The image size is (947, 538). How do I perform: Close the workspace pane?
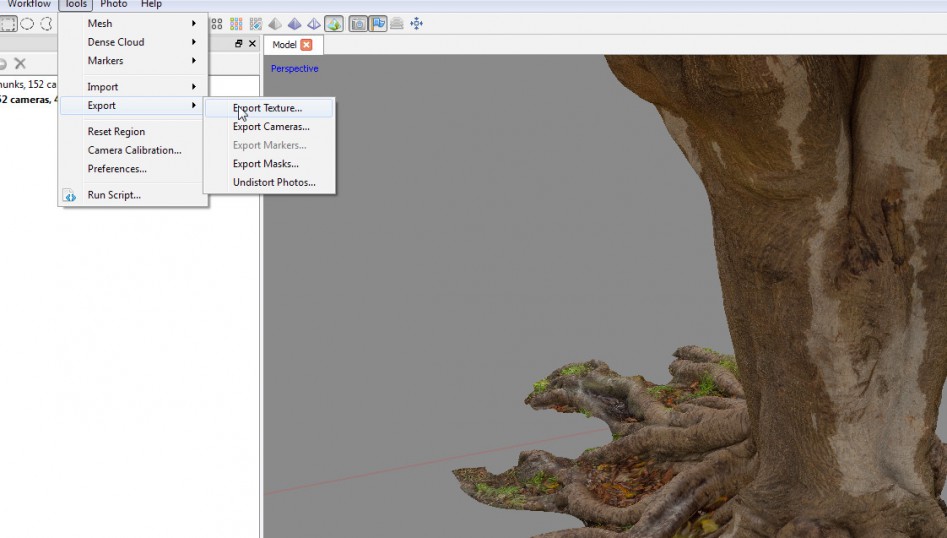click(x=252, y=43)
